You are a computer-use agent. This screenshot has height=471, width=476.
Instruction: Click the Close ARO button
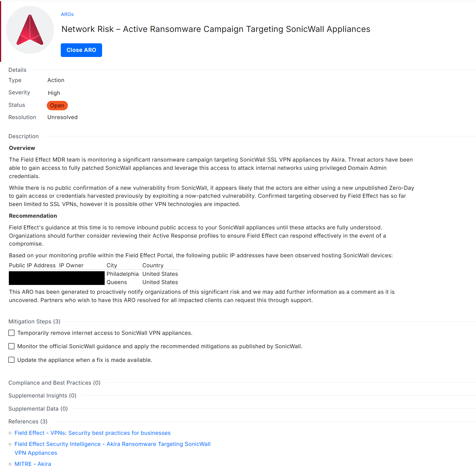[81, 50]
